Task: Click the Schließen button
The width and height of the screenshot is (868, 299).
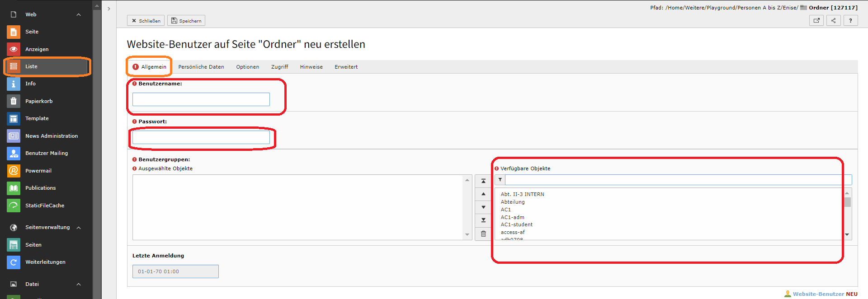Action: coord(146,21)
